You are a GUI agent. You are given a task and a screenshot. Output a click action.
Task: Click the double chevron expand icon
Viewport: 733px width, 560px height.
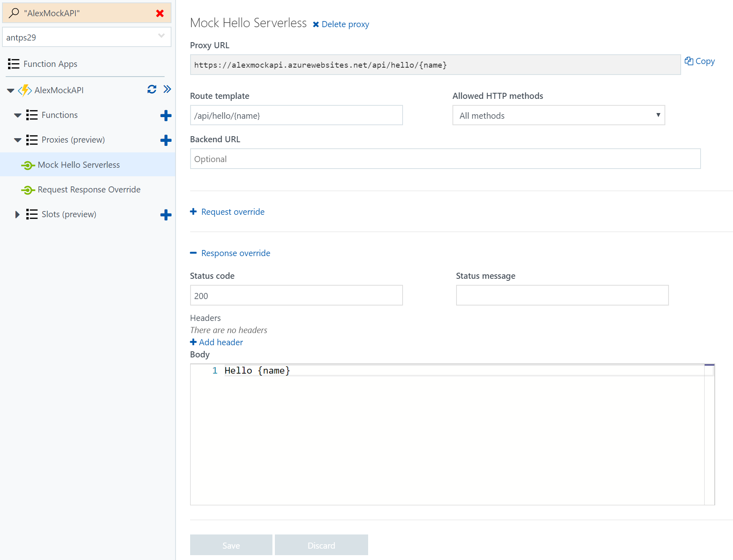coord(167,89)
